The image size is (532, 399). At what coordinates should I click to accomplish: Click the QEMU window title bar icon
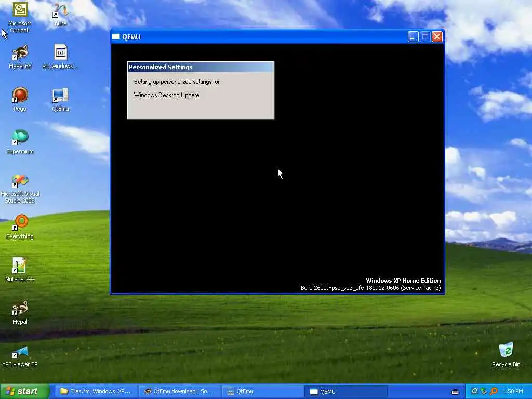pyautogui.click(x=116, y=37)
